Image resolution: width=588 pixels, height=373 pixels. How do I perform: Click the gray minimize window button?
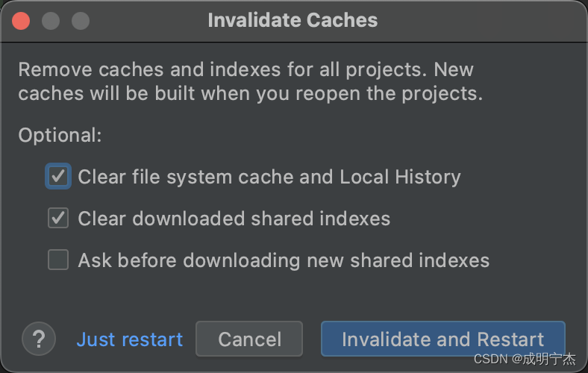(51, 21)
